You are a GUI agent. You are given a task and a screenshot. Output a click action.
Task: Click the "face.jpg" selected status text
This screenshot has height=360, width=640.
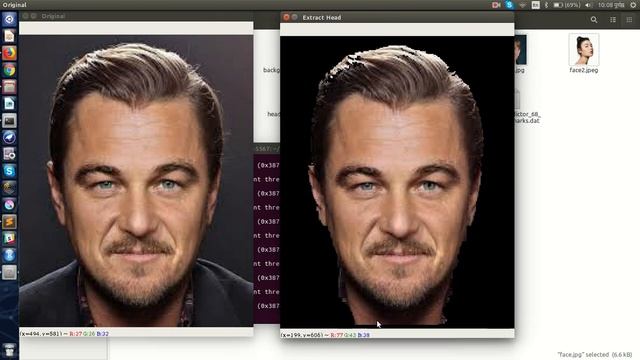click(594, 355)
